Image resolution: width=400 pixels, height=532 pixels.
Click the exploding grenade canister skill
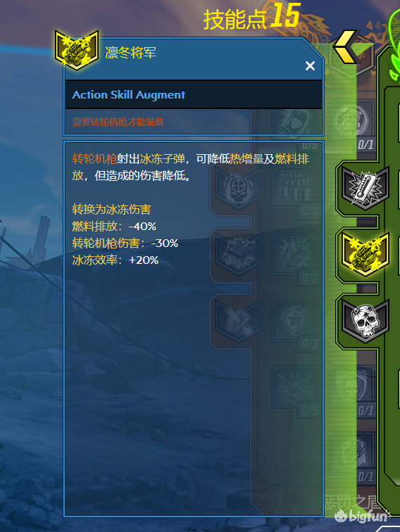tap(294, 254)
